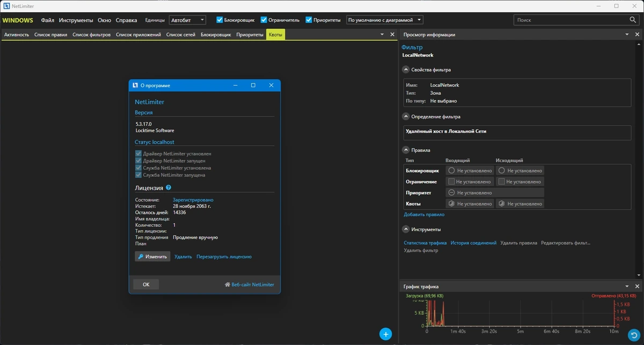Check outgoing Ограничение rule checkbox
This screenshot has width=644, height=345.
click(x=502, y=181)
